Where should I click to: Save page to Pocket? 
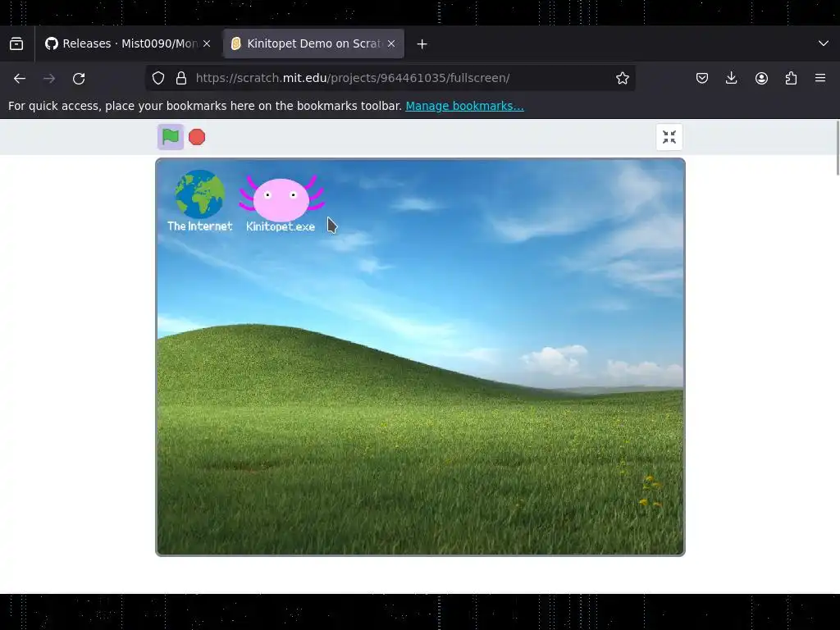[x=702, y=78]
